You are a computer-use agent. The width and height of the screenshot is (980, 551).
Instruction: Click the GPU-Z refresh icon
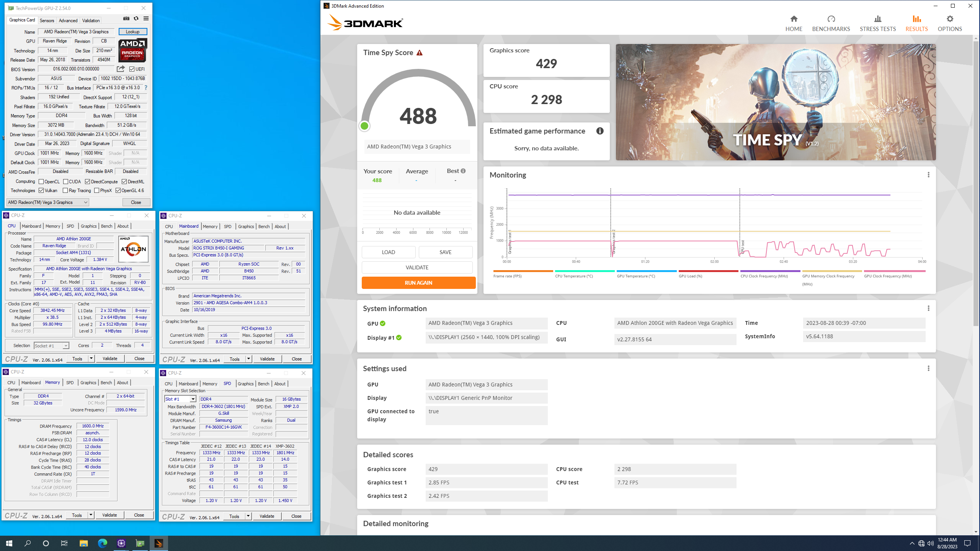click(x=136, y=19)
